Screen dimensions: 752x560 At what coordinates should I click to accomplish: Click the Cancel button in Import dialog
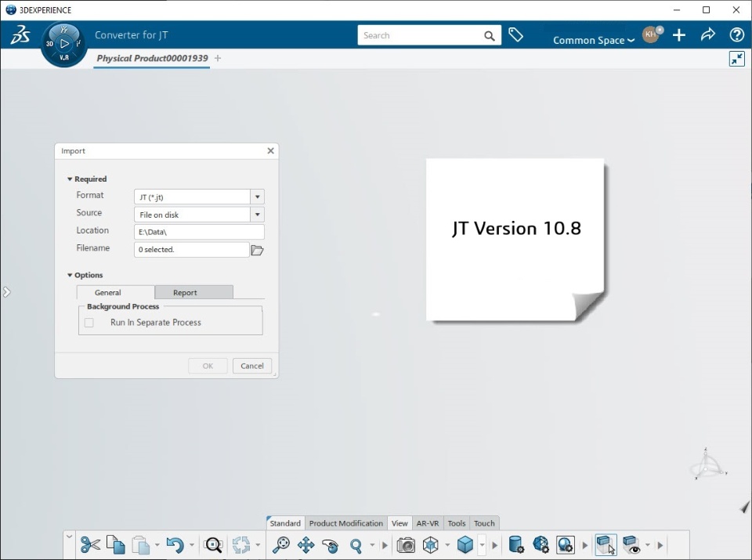252,366
